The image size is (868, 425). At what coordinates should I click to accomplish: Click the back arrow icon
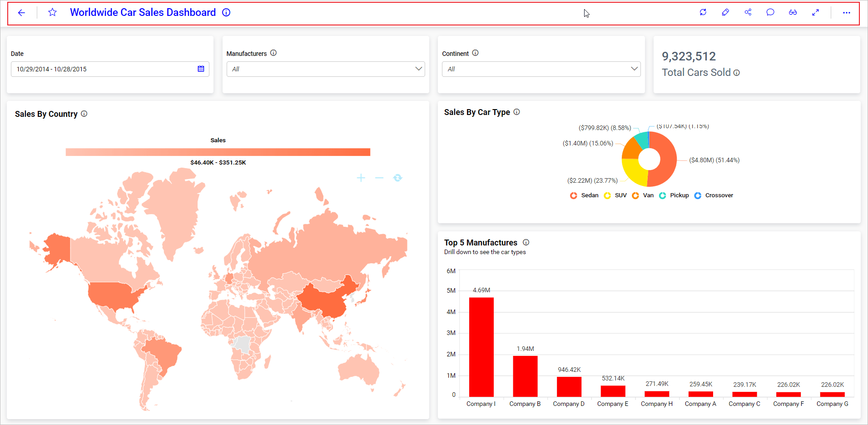coord(21,13)
